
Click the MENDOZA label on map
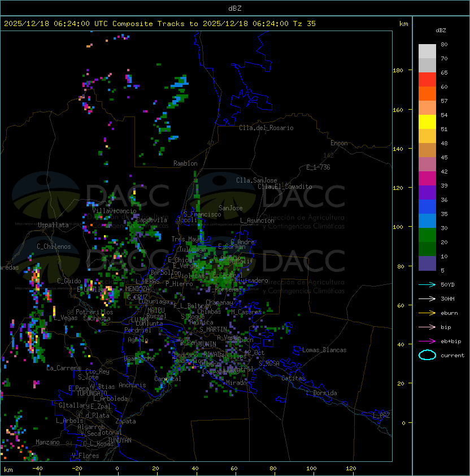(137, 289)
